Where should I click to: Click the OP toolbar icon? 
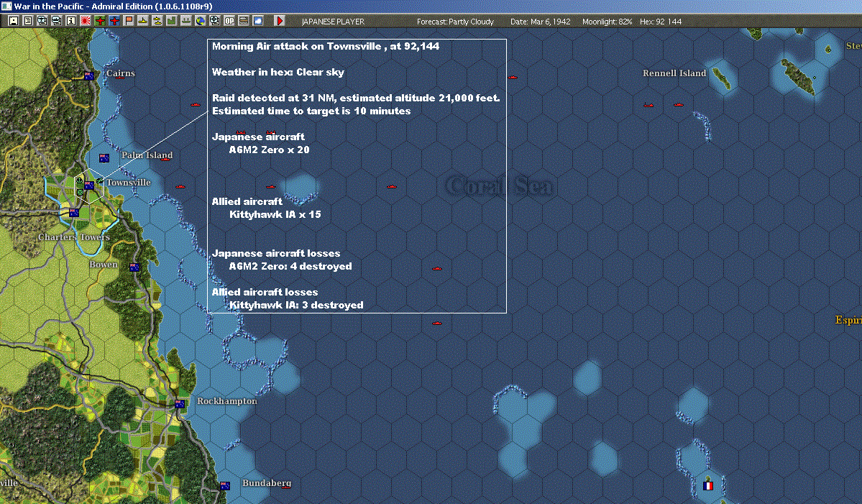point(229,21)
